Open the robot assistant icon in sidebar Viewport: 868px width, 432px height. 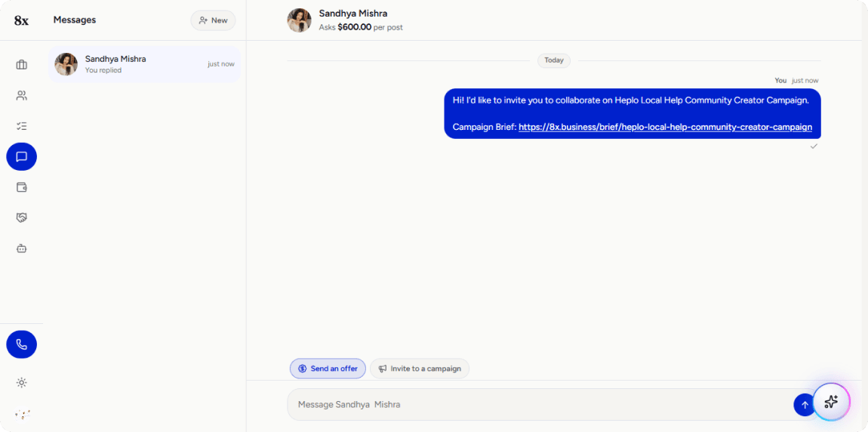click(x=22, y=248)
